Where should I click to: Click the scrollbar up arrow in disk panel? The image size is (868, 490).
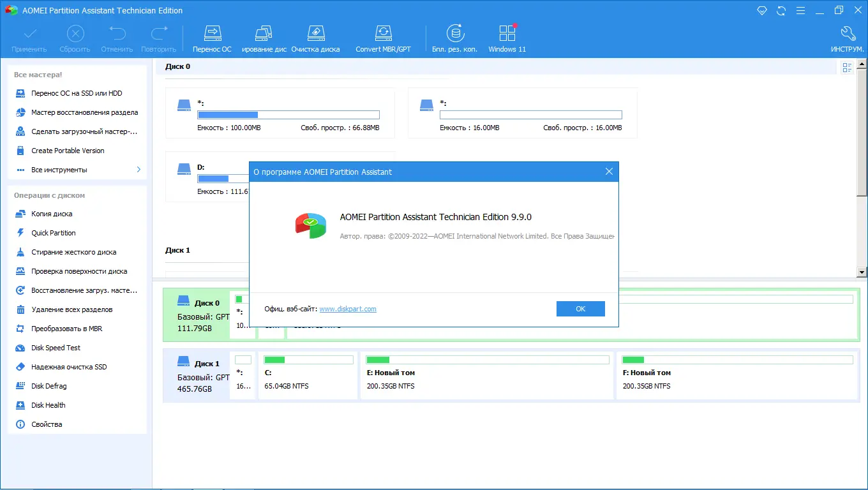(x=862, y=64)
